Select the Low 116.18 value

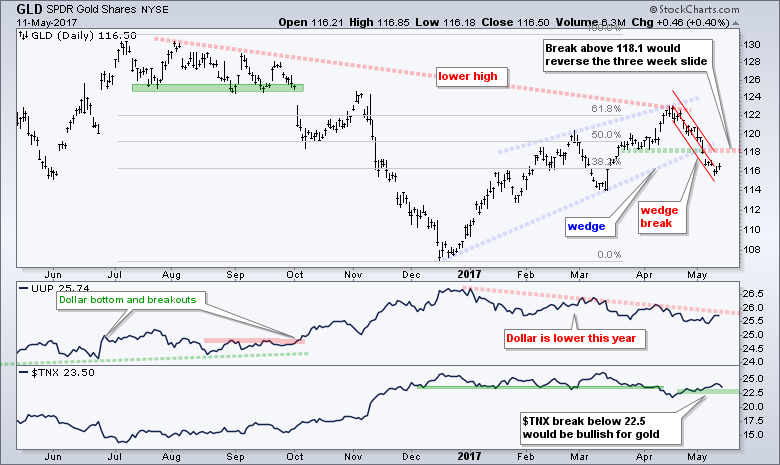445,22
